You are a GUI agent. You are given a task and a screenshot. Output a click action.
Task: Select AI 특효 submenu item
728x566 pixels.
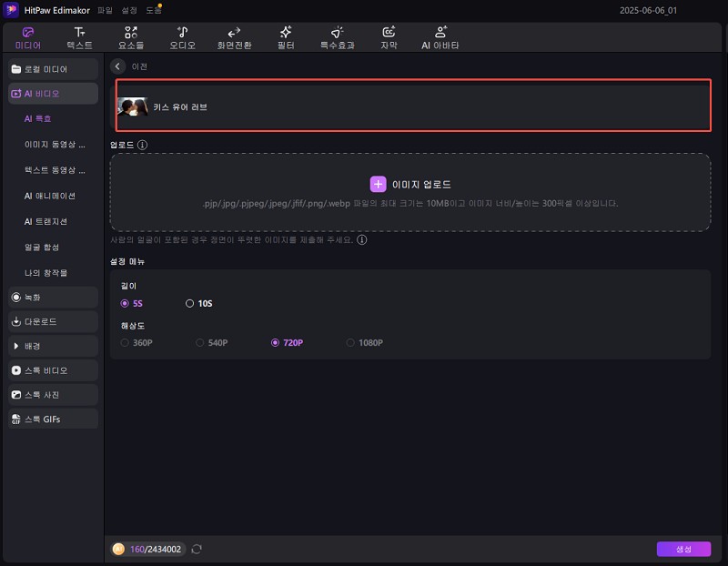tap(37, 119)
